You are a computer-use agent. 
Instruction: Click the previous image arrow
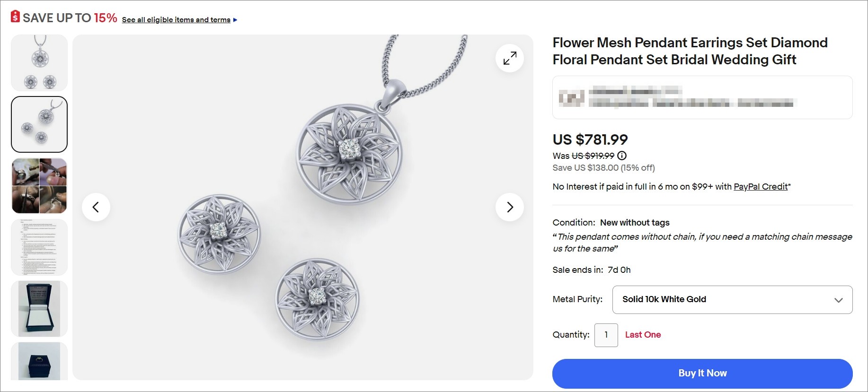pyautogui.click(x=96, y=207)
